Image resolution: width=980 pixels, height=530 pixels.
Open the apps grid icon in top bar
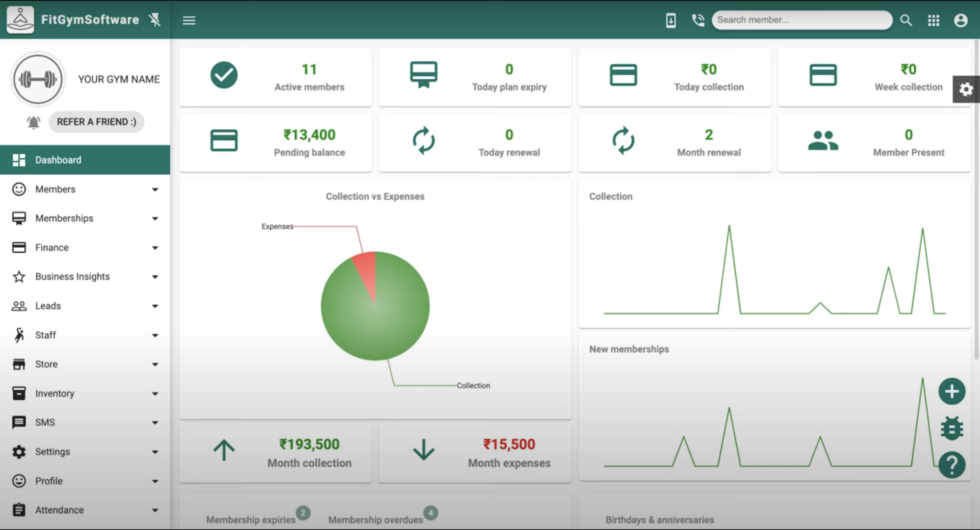point(933,20)
